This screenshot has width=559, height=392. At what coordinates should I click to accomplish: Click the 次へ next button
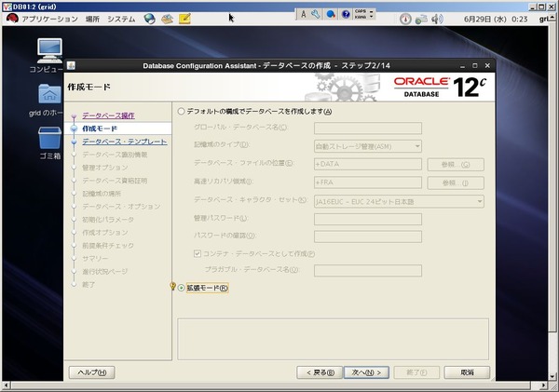[366, 372]
